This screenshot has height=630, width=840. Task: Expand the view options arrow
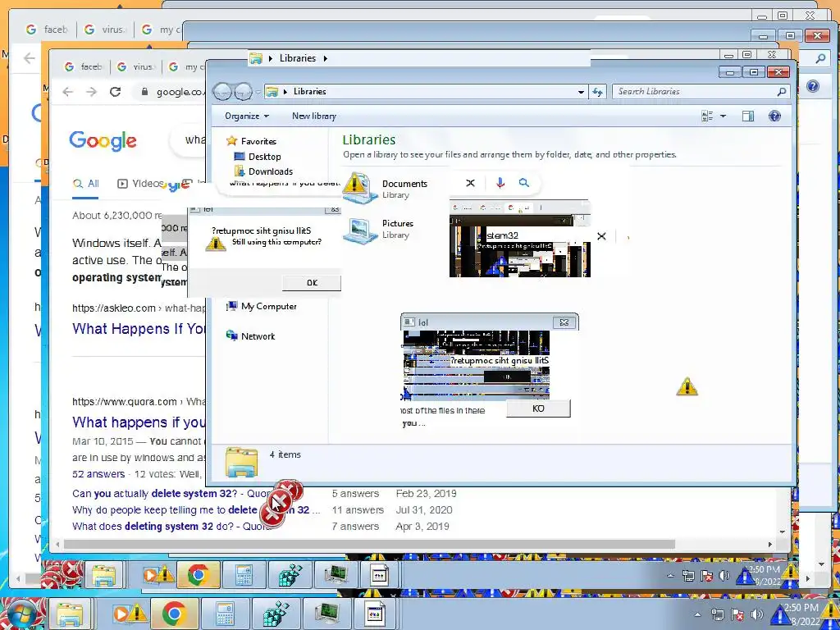coord(723,116)
